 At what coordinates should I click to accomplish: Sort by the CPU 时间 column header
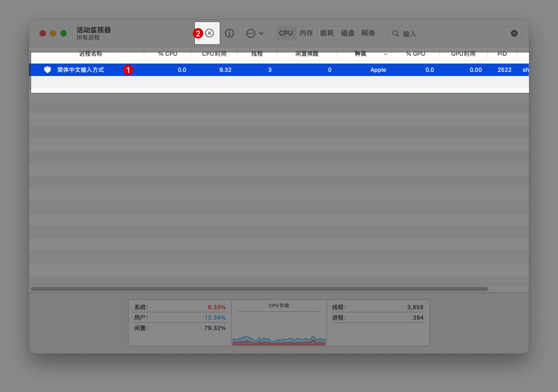214,54
